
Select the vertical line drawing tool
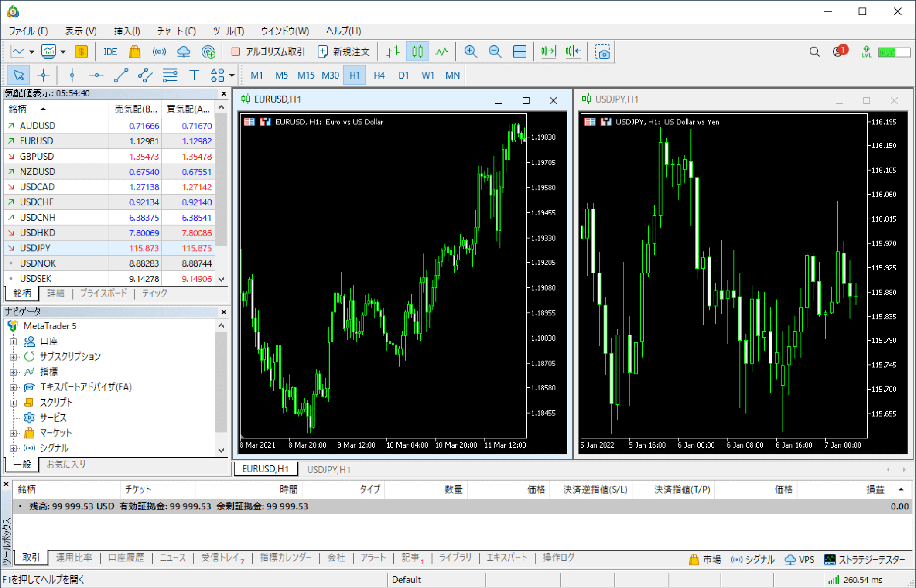click(x=72, y=75)
